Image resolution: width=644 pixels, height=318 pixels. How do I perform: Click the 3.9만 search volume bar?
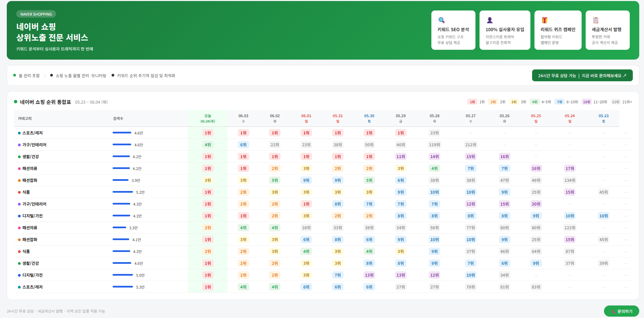pyautogui.click(x=120, y=180)
